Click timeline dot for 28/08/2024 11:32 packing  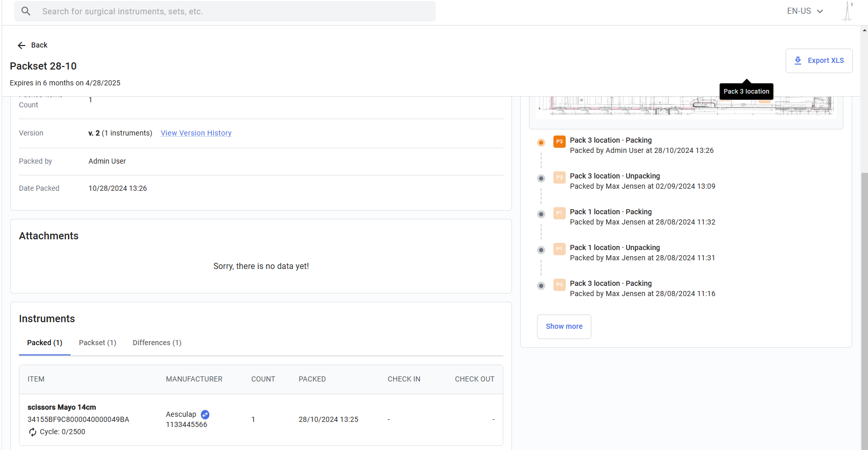click(x=541, y=214)
